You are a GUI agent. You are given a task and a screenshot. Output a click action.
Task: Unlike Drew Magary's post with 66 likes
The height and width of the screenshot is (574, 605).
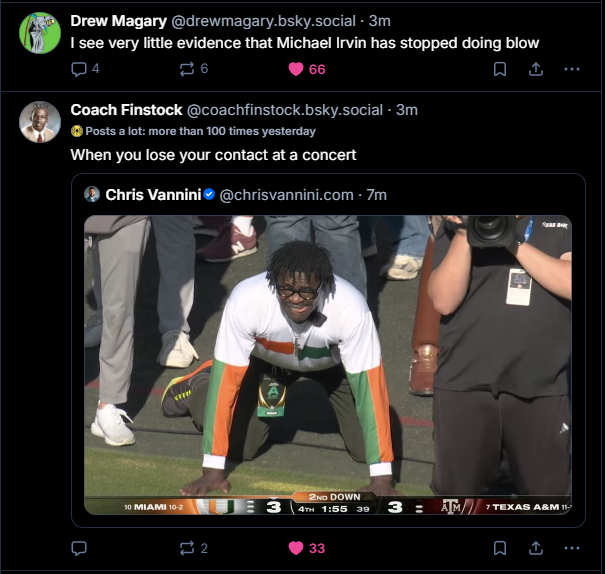click(x=296, y=69)
